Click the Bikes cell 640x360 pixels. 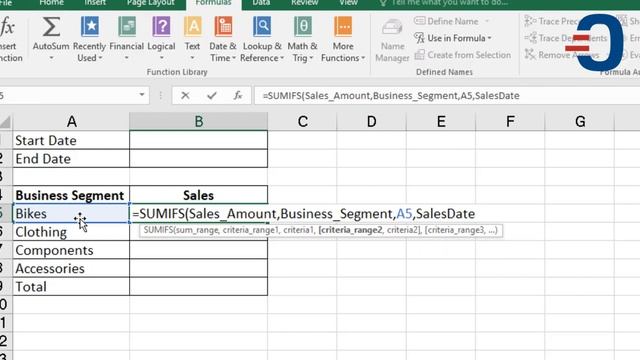[x=71, y=213]
